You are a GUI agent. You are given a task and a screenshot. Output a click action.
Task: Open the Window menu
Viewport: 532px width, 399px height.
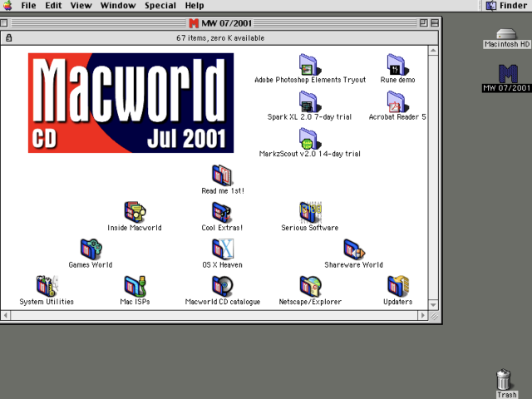(118, 6)
